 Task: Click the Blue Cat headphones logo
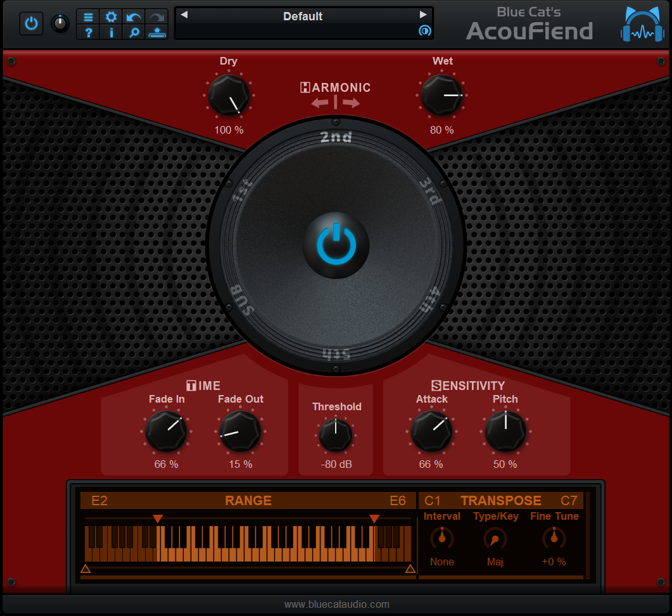(x=642, y=24)
